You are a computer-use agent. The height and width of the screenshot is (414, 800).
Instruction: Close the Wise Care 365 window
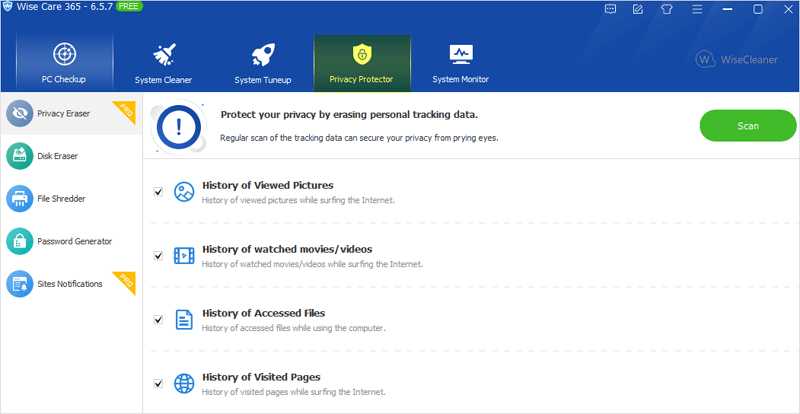coord(788,9)
